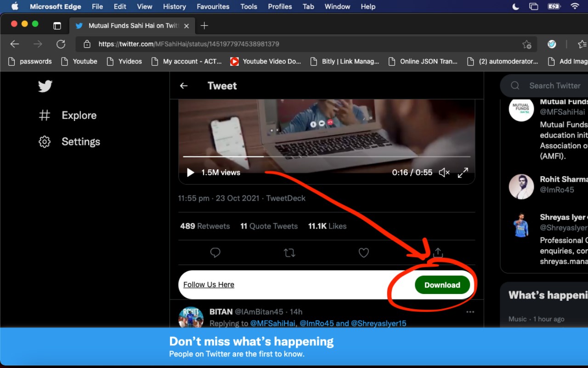Open the Microsoft Edge menu
The image size is (588, 368).
pos(56,6)
